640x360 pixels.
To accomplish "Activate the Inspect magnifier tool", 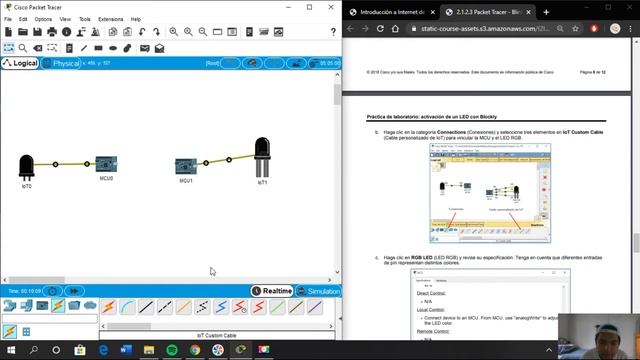I will [x=23, y=48].
